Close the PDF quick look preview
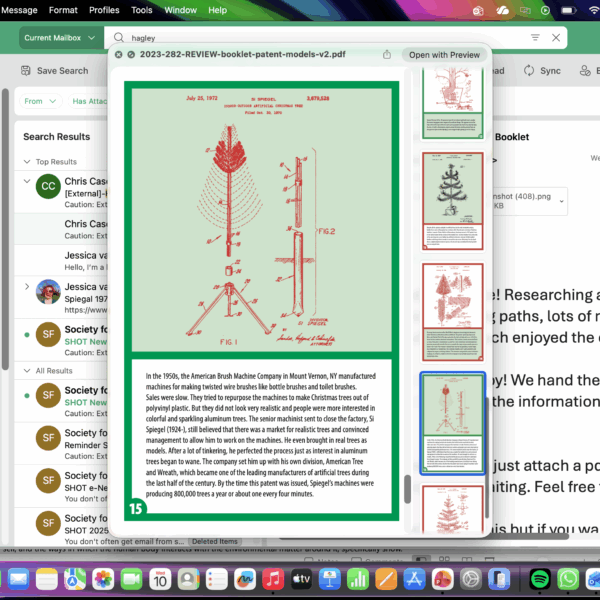The width and height of the screenshot is (600, 600). [119, 54]
